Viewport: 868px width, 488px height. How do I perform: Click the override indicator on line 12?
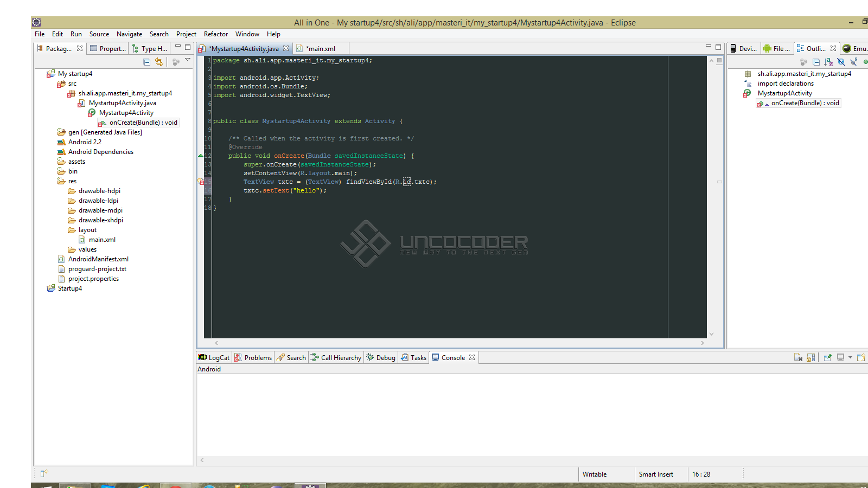pos(201,156)
